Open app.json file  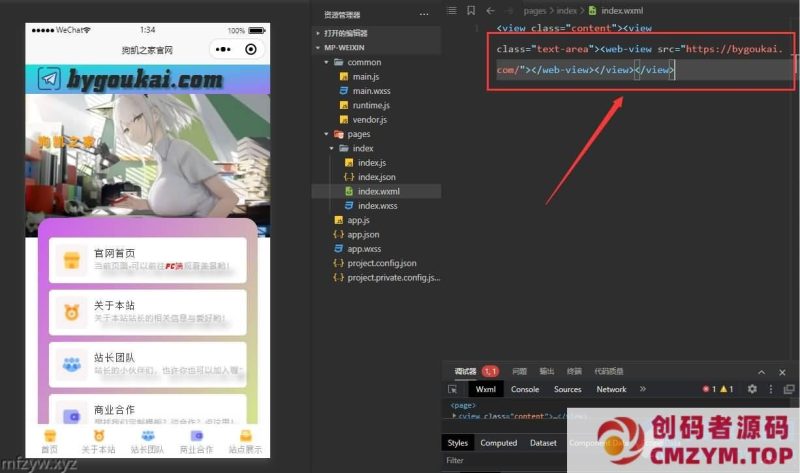point(363,234)
